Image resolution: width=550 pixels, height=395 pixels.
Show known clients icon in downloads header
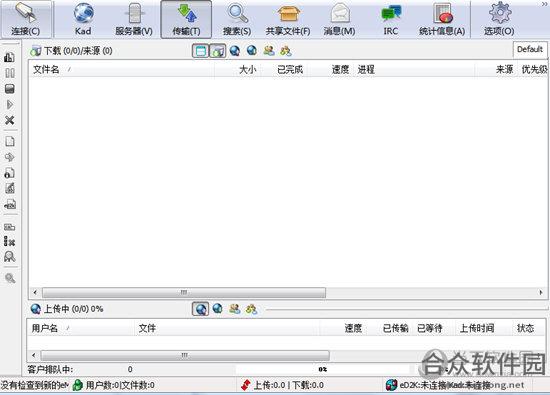[286, 51]
